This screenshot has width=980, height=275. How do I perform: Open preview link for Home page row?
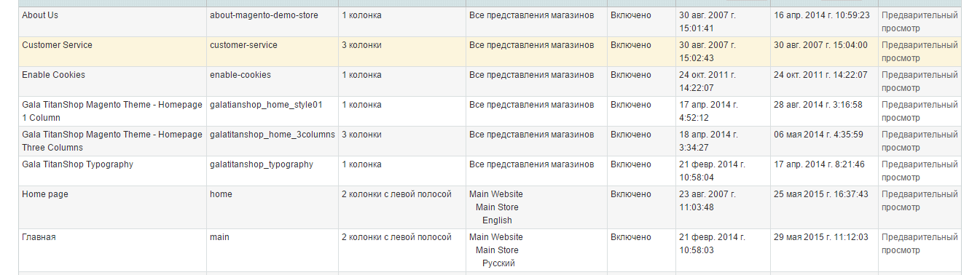coord(920,201)
